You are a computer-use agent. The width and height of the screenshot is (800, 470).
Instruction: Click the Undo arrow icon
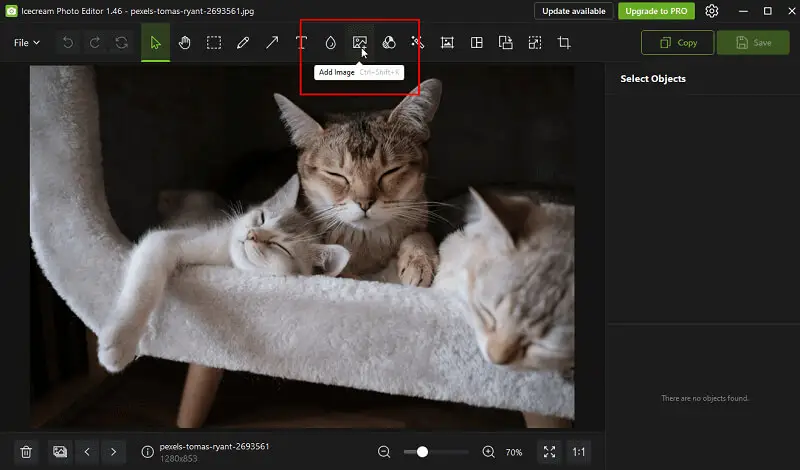[x=68, y=43]
